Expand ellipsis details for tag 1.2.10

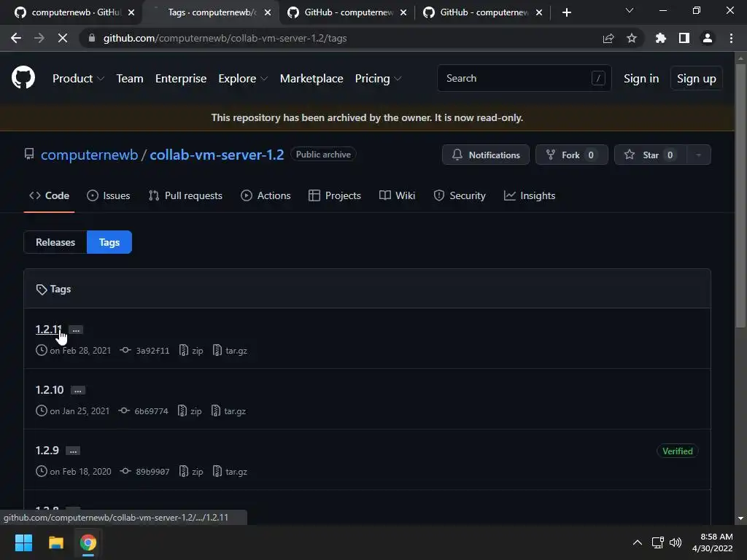click(77, 391)
